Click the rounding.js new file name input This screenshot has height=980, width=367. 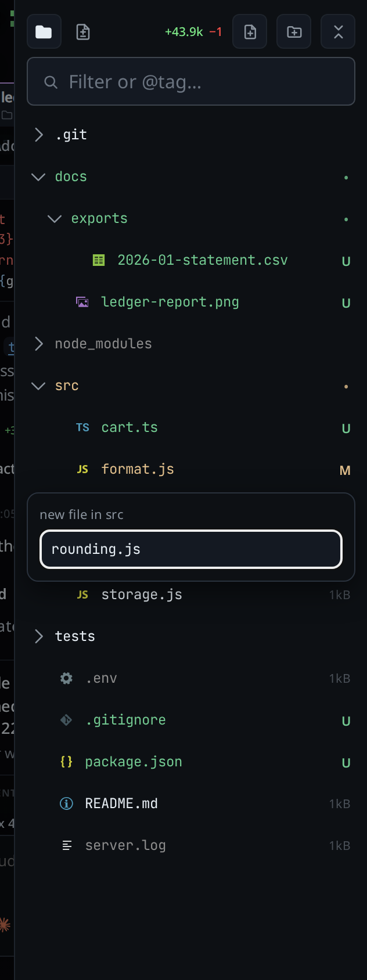[191, 549]
